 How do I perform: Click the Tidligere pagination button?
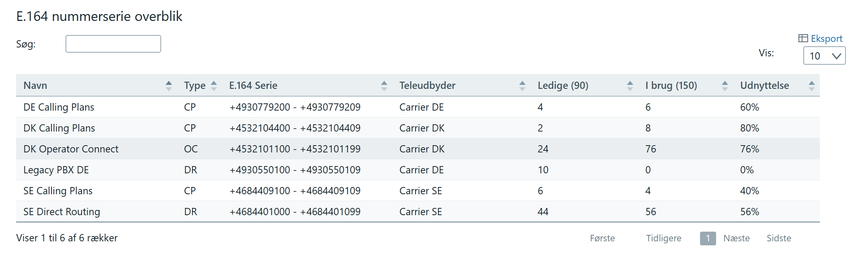[663, 238]
